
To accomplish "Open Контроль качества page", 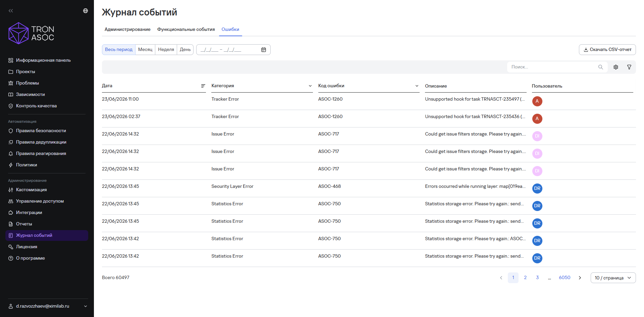I will click(x=36, y=106).
